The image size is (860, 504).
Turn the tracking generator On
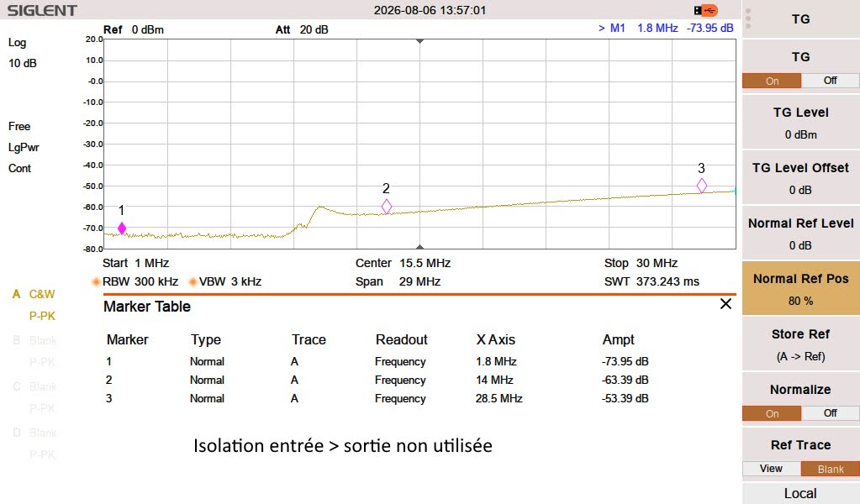coord(772,81)
